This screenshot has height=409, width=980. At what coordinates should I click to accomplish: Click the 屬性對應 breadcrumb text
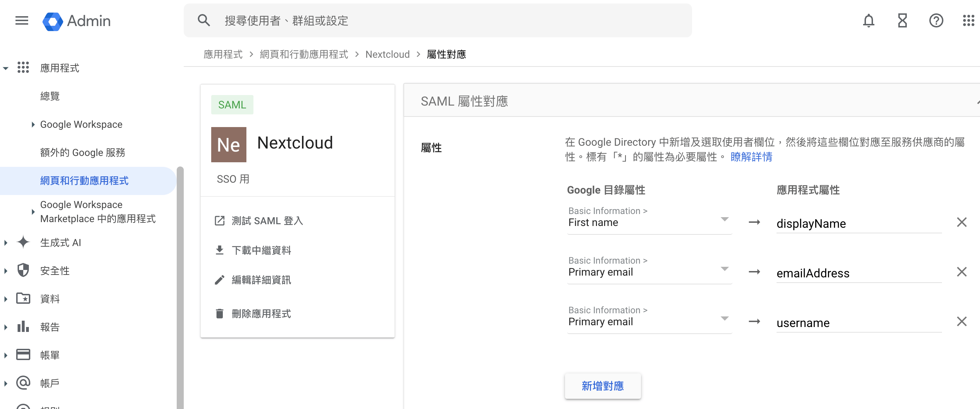(446, 55)
